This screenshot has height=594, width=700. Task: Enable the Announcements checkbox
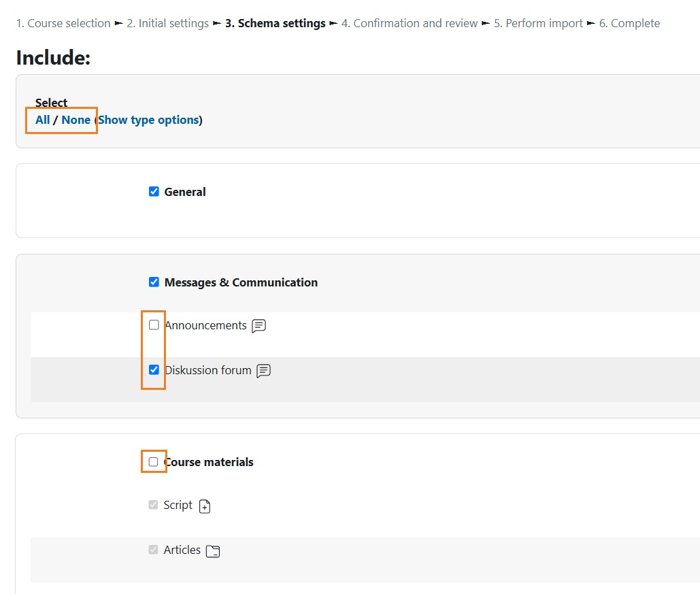(x=154, y=325)
